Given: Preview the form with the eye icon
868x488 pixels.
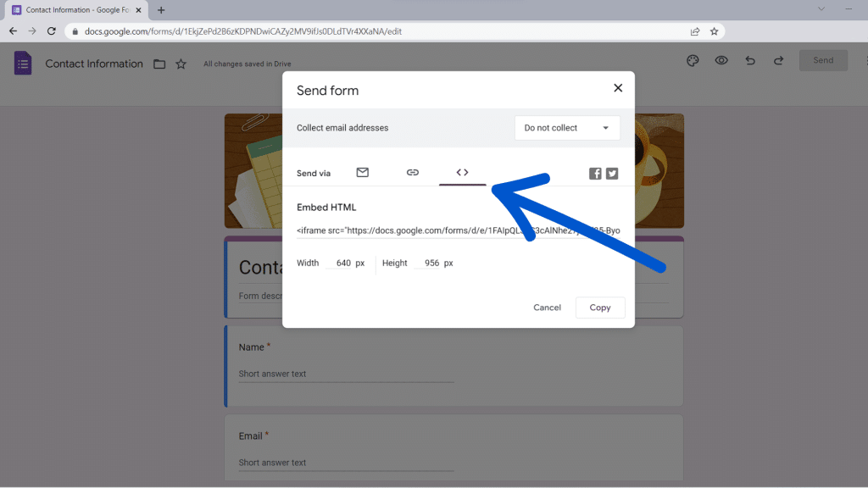Looking at the screenshot, I should tap(720, 60).
